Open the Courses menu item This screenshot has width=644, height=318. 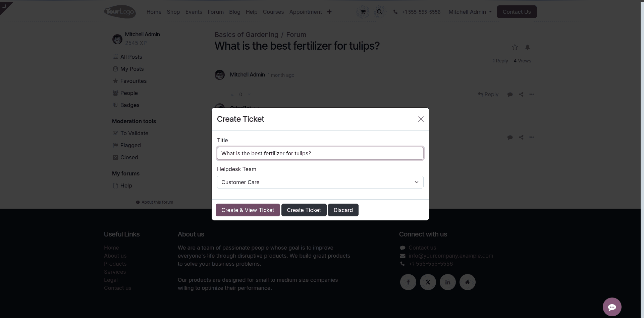[x=273, y=12]
